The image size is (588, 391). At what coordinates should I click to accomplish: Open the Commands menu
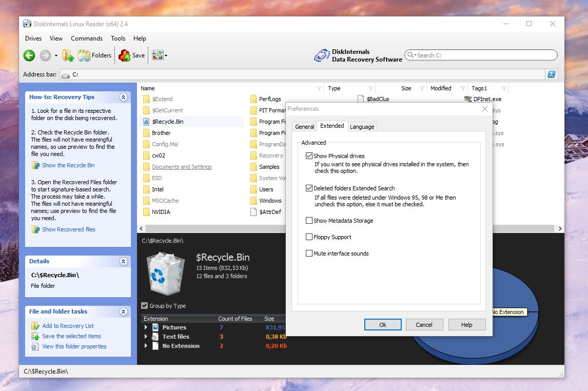point(87,38)
